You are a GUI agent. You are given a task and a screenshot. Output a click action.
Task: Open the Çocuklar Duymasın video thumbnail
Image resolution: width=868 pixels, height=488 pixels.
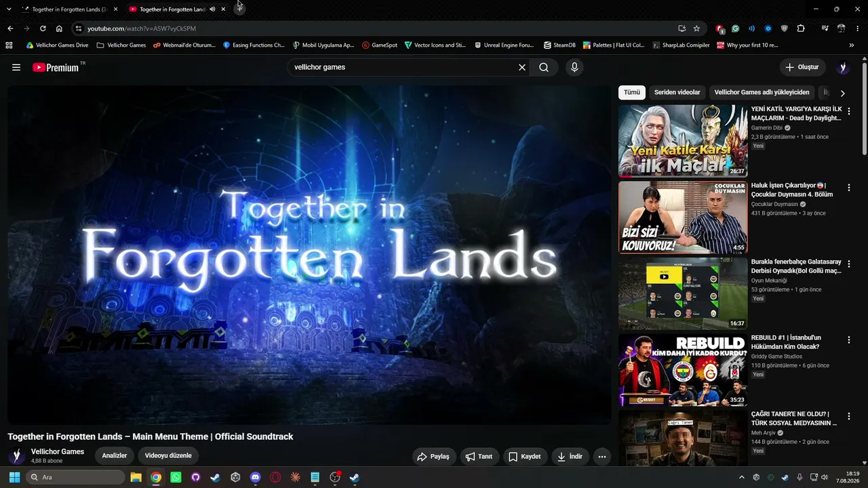pos(683,218)
